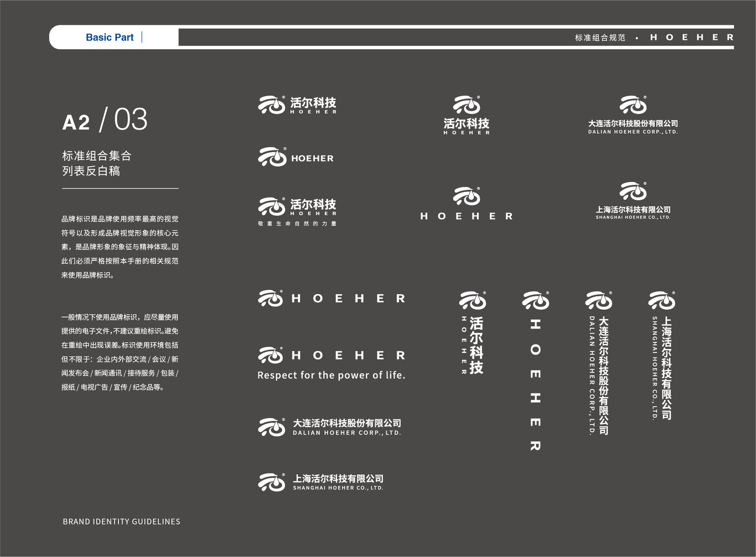Click the "BRAND IDENTITY GUIDELINES" footer text

(121, 521)
